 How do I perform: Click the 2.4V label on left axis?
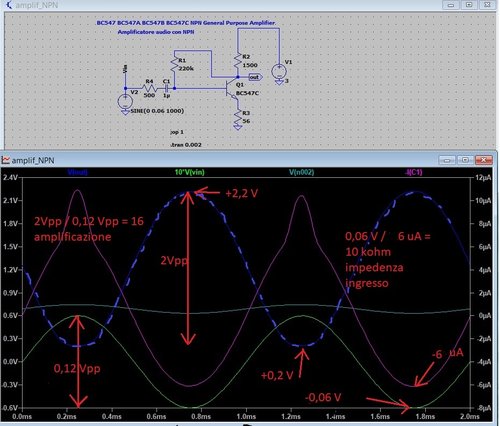pos(10,178)
